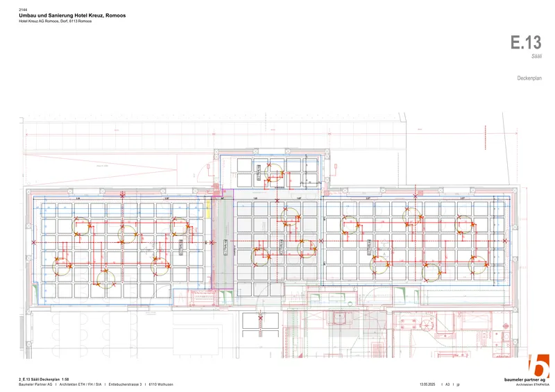This screenshot has width=555, height=392.
Task: Click the large E.13 sheet number
Action: [x=526, y=42]
